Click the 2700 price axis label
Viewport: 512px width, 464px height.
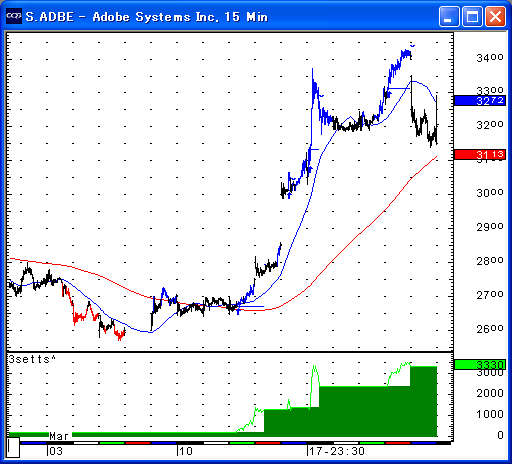pyautogui.click(x=490, y=295)
